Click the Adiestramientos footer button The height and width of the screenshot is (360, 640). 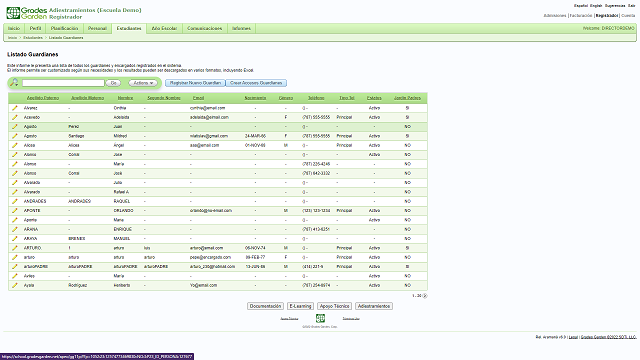[373, 306]
